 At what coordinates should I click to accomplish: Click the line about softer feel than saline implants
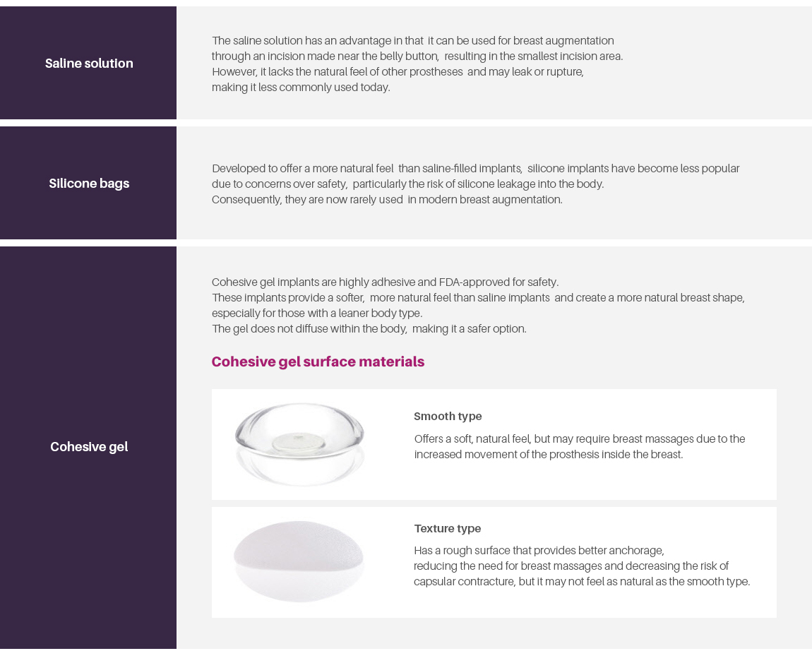click(478, 298)
